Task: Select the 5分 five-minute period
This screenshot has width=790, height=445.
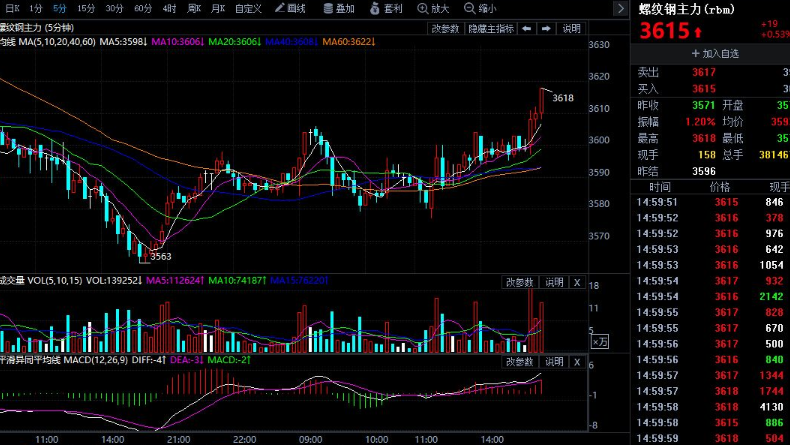Action: coord(59,8)
